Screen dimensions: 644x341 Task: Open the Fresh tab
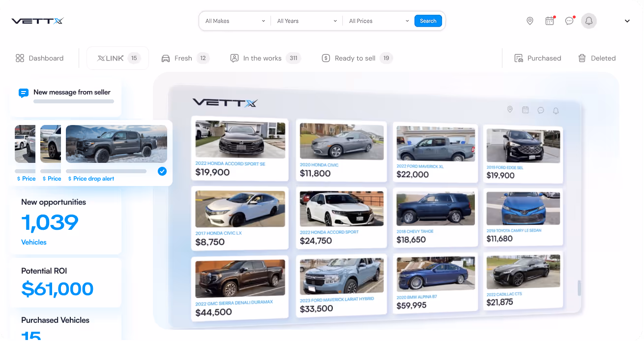click(185, 58)
